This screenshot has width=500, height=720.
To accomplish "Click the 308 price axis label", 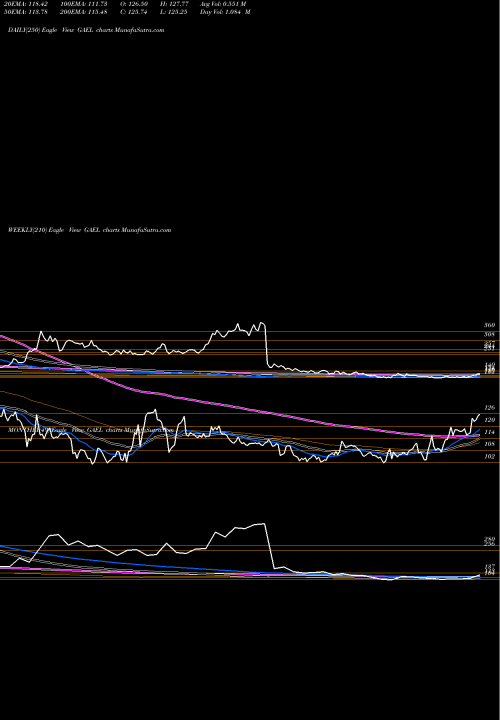I will click(489, 334).
